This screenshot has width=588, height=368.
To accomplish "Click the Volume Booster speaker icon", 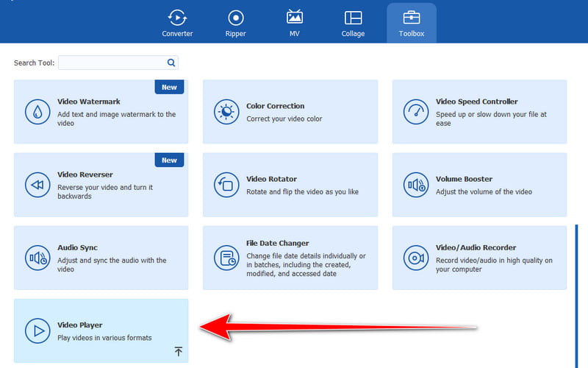I will 415,185.
